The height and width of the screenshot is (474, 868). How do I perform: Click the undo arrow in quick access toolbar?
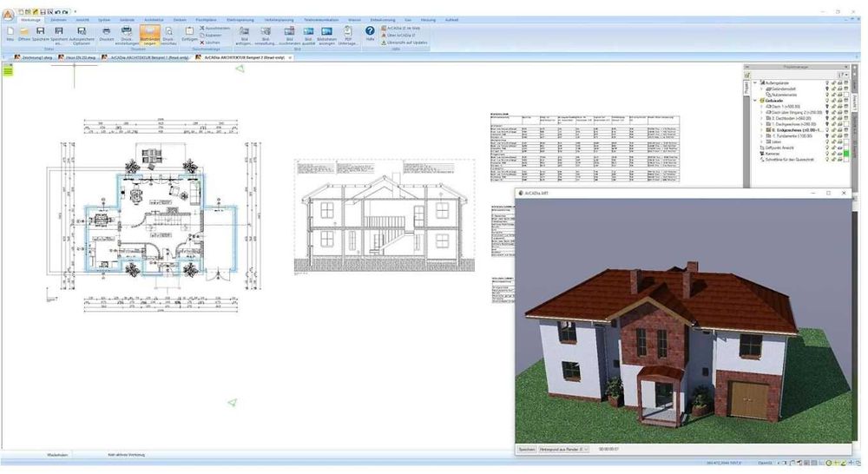tap(58, 11)
